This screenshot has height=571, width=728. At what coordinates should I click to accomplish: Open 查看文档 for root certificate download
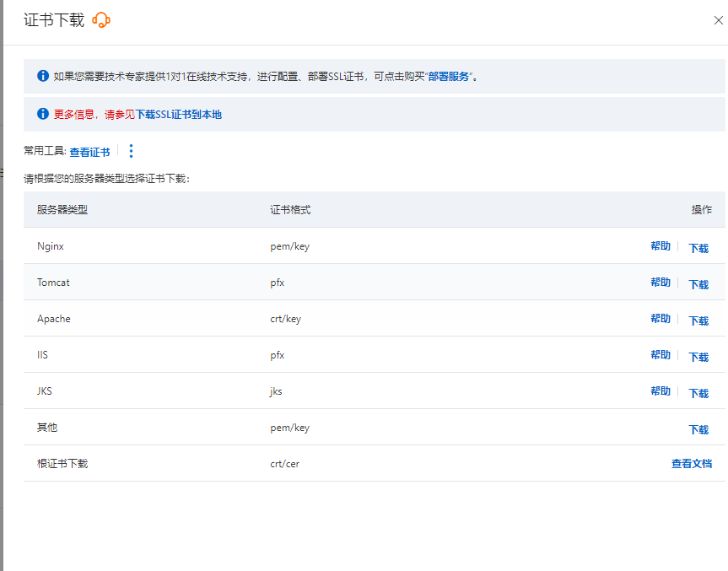click(x=692, y=463)
